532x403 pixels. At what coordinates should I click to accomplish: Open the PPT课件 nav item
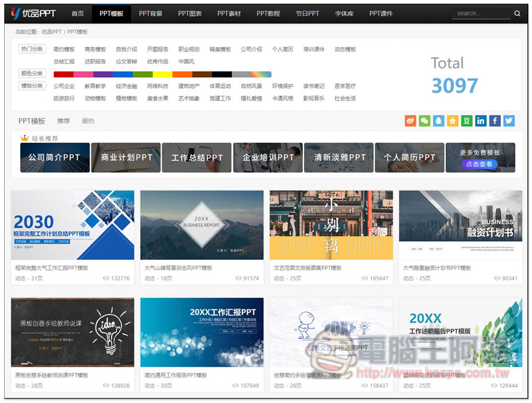click(x=381, y=14)
